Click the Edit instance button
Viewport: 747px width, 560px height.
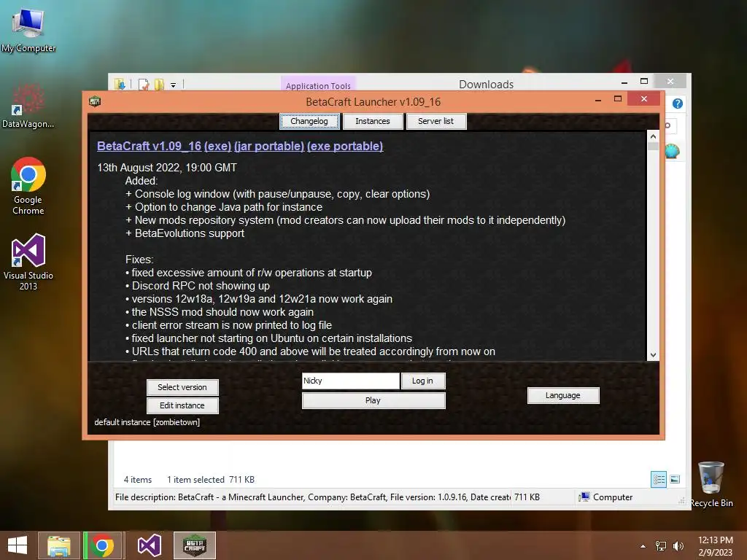(182, 405)
